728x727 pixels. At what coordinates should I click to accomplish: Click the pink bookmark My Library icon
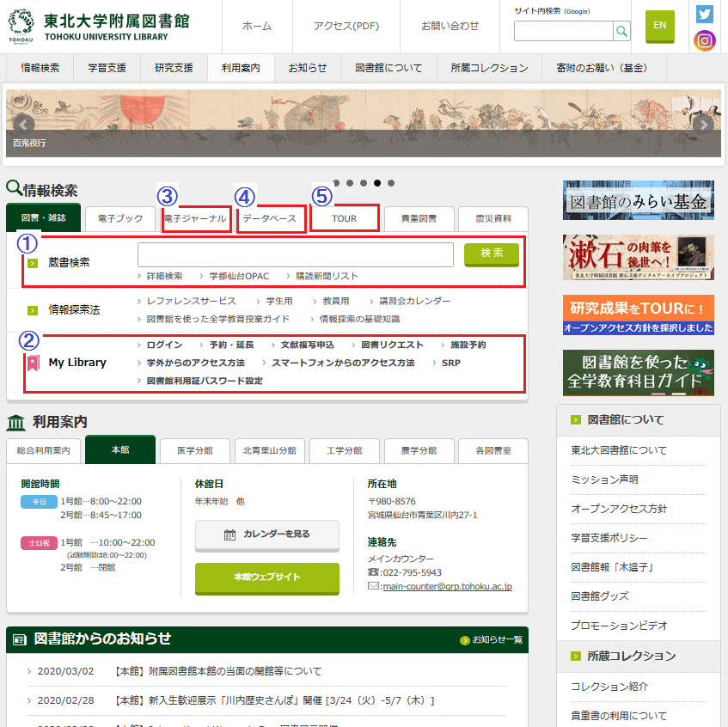(x=33, y=363)
